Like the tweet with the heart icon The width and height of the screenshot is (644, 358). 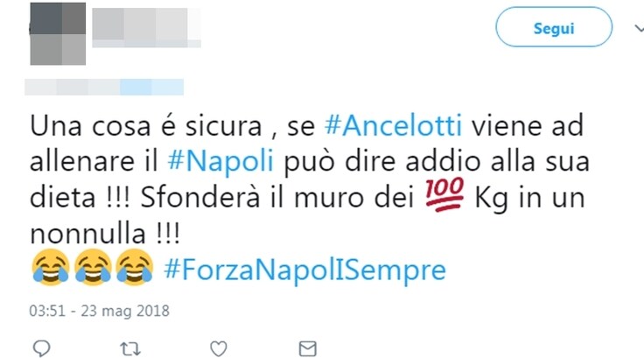click(219, 348)
